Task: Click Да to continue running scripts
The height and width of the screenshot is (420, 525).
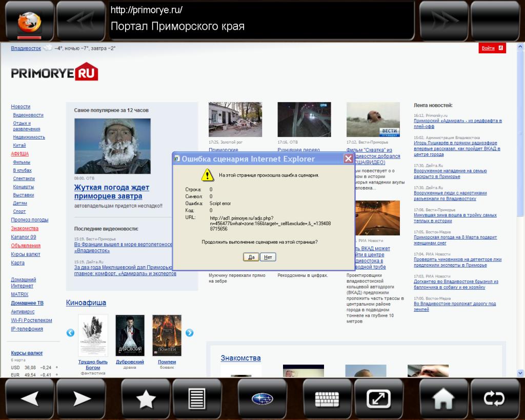Action: (x=251, y=257)
